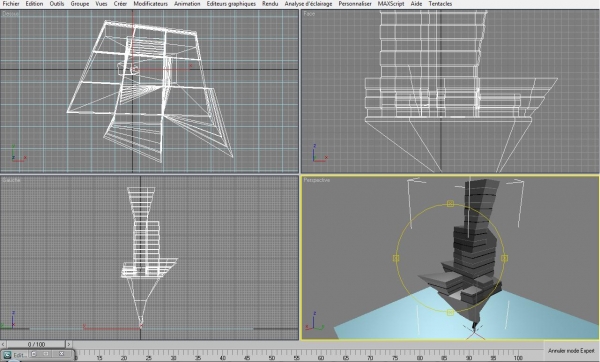The height and width of the screenshot is (362, 600).
Task: Open the Vues menu
Action: [x=101, y=4]
